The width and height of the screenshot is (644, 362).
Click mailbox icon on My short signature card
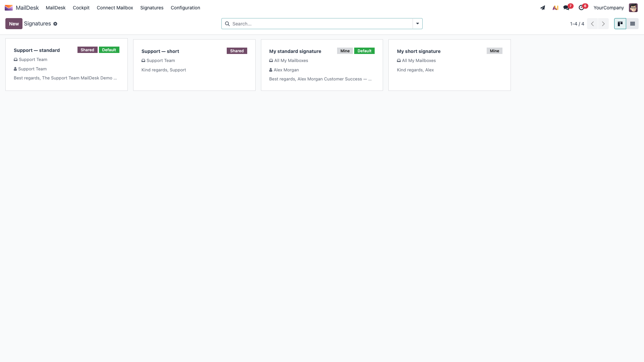399,61
